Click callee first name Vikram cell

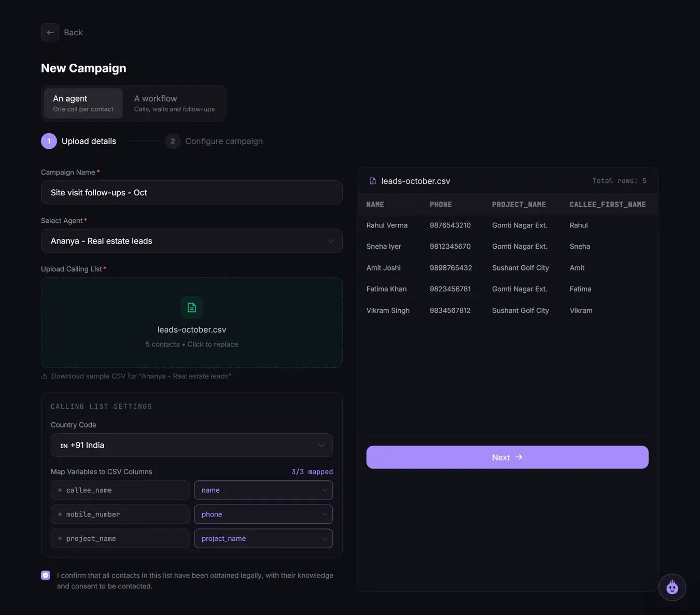(x=581, y=310)
